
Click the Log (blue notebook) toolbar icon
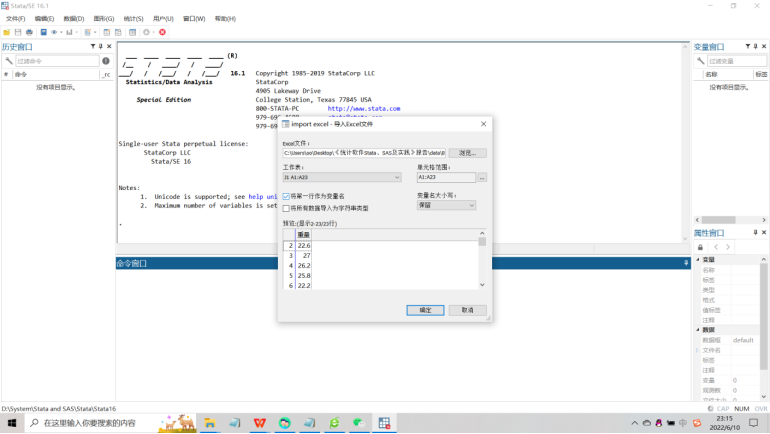43,32
